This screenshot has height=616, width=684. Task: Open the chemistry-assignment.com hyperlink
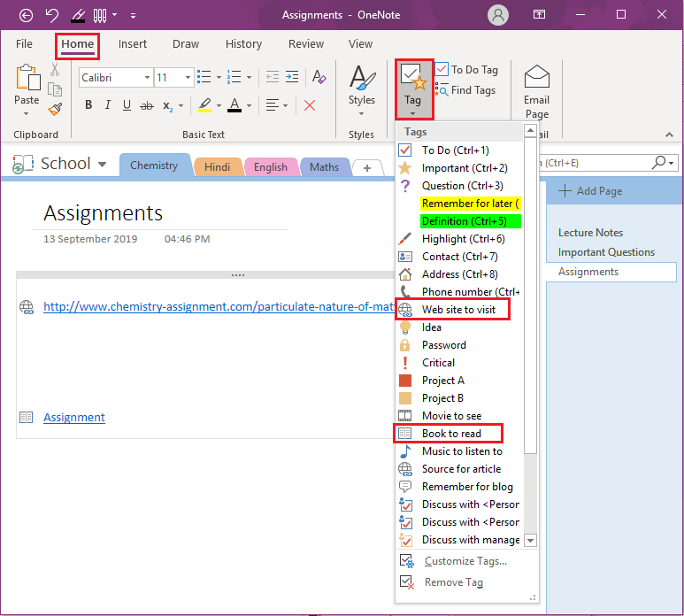tap(218, 307)
